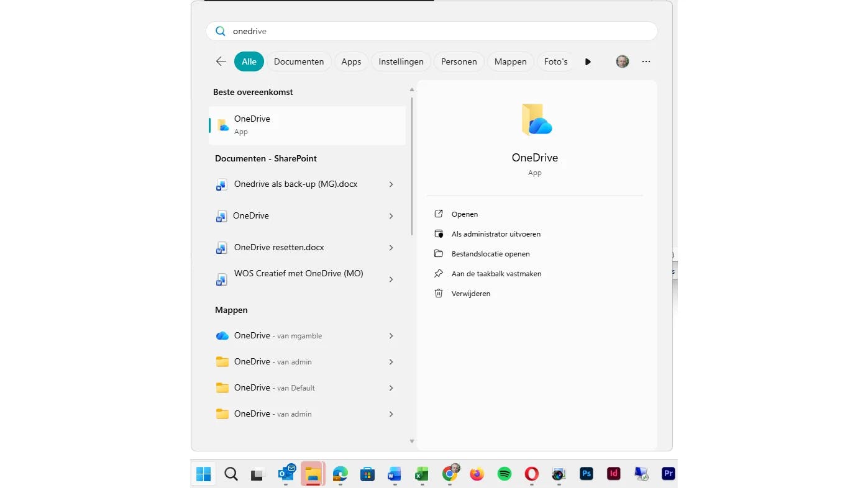Select Aan de taakbalk vastmaken

(488, 274)
